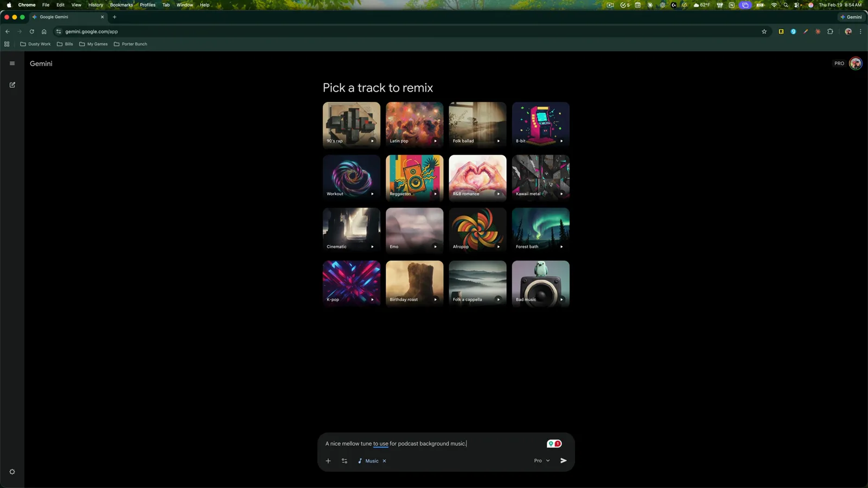The image size is (868, 488).
Task: Open the Bookmarks menu in menu bar
Action: pyautogui.click(x=122, y=5)
